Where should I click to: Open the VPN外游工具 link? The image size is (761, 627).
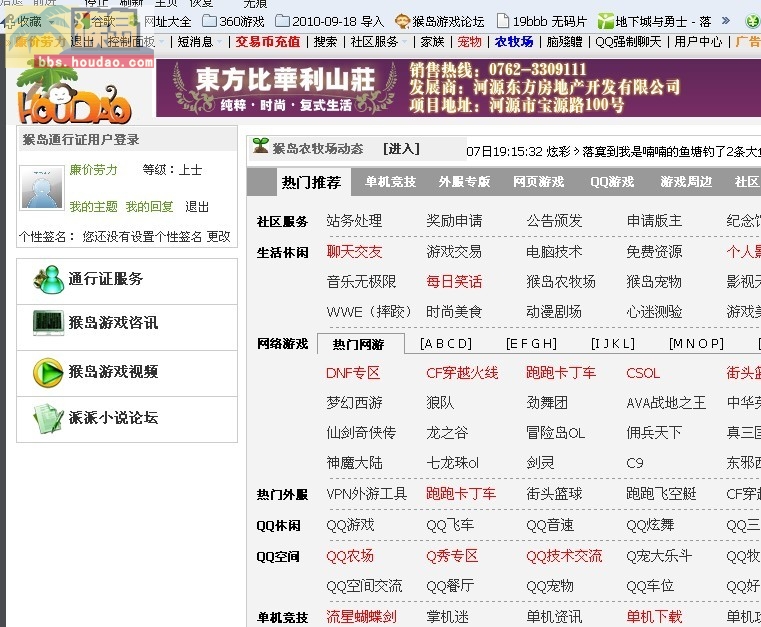click(366, 494)
